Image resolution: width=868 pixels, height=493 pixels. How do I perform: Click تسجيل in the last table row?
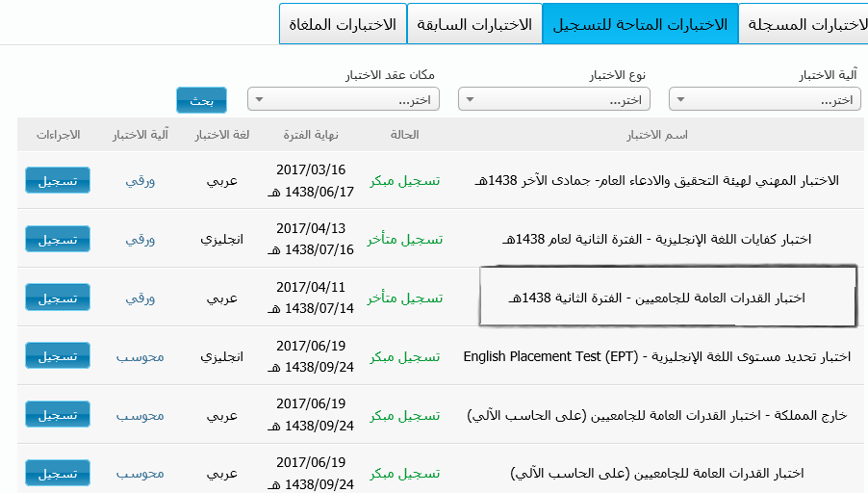[x=57, y=473]
